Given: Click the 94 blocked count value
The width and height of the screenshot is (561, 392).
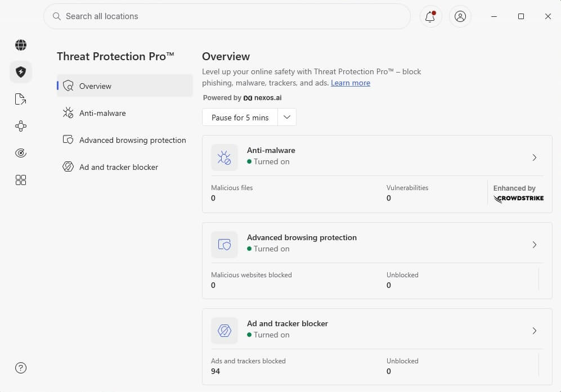Looking at the screenshot, I should 216,371.
